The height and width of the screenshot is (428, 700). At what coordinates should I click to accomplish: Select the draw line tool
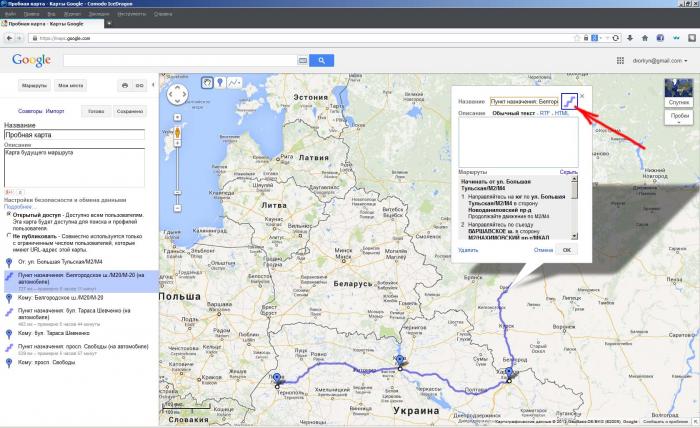pyautogui.click(x=235, y=84)
